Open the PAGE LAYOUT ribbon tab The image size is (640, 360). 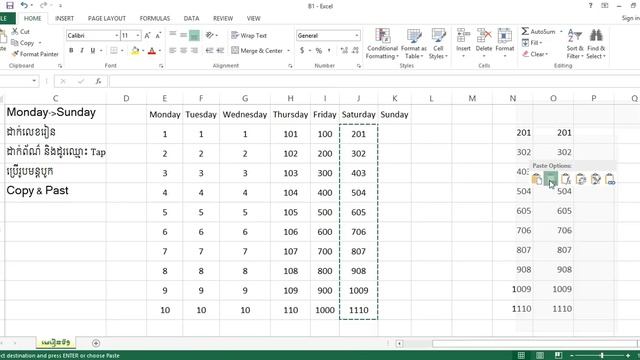point(107,18)
